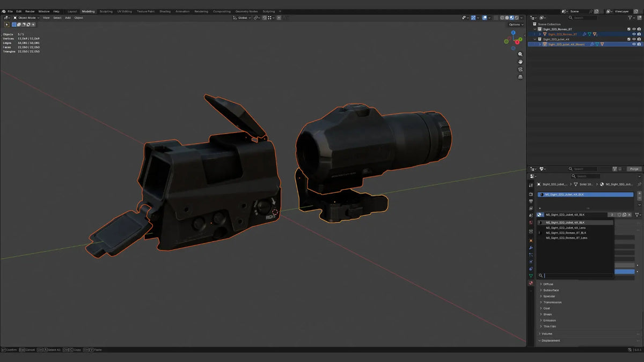This screenshot has width=644, height=362.
Task: Click the viewport navigation axis gizmo
Action: pos(513,39)
